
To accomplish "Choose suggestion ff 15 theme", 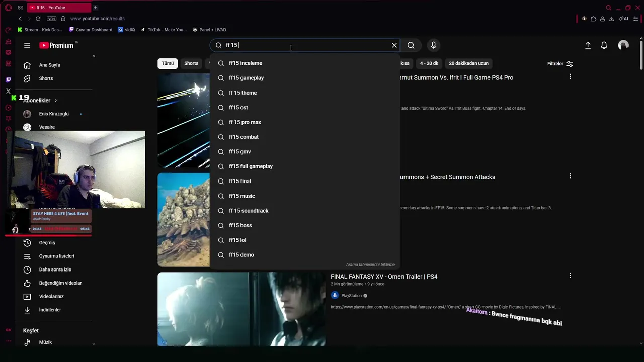I will click(305, 93).
